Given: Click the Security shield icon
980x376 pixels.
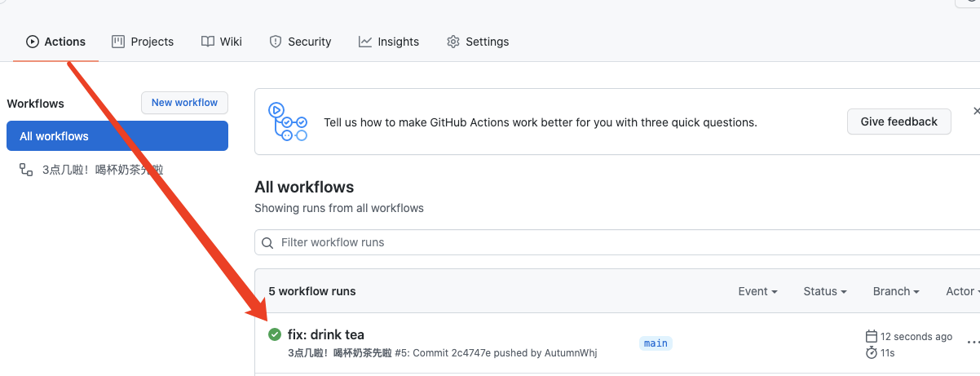Looking at the screenshot, I should pos(276,42).
